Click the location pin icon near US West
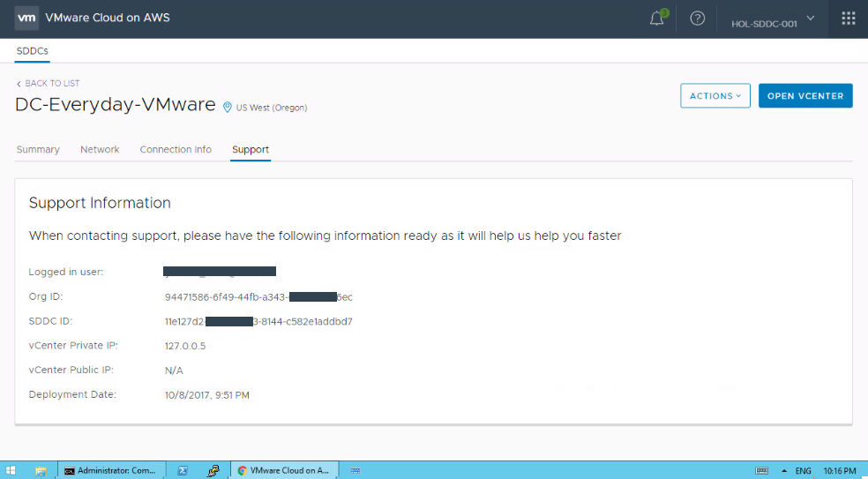868x479 pixels. click(227, 108)
